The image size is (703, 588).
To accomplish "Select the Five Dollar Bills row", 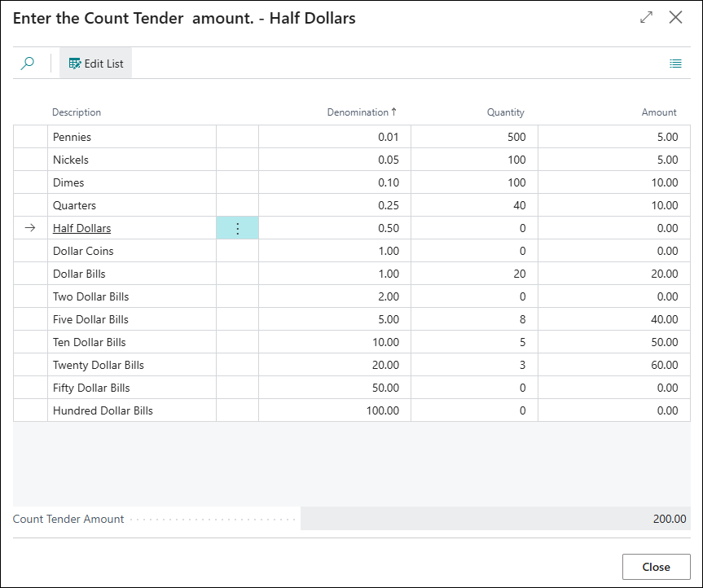I will (x=352, y=319).
